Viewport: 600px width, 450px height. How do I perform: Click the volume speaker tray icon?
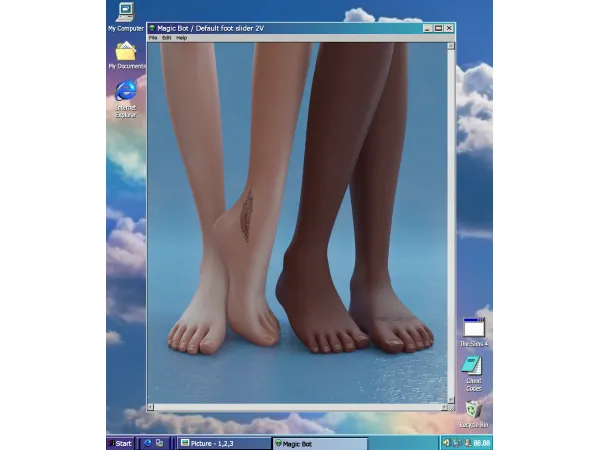[x=447, y=443]
